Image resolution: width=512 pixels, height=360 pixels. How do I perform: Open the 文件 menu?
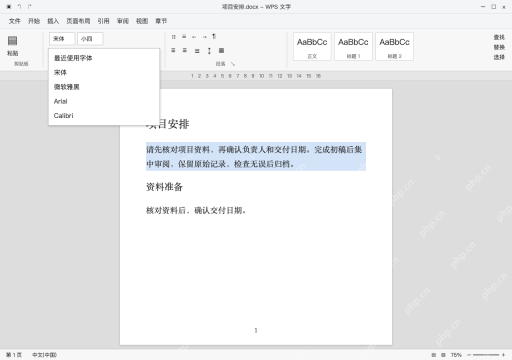pyautogui.click(x=14, y=21)
